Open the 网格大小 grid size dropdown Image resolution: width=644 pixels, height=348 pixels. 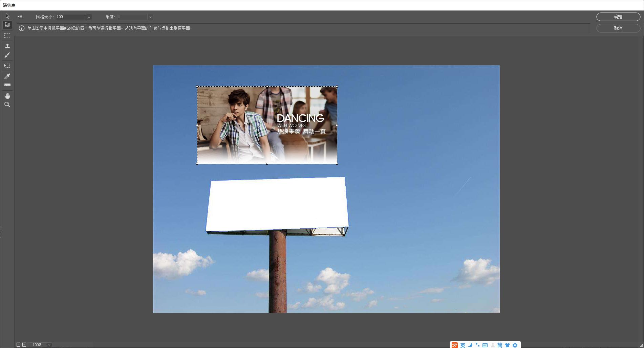tap(89, 17)
